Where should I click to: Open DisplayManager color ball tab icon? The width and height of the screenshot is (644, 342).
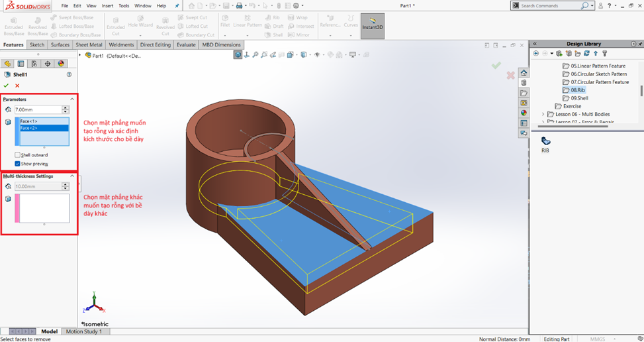point(61,64)
